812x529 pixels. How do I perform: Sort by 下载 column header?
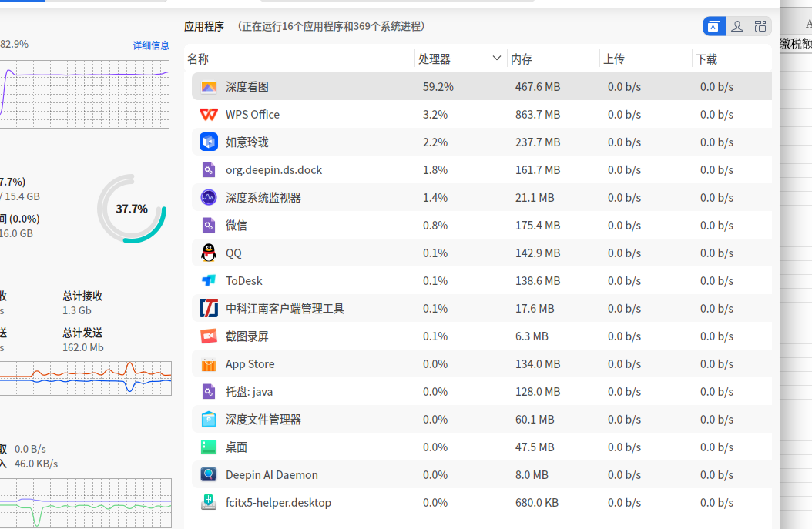732,59
